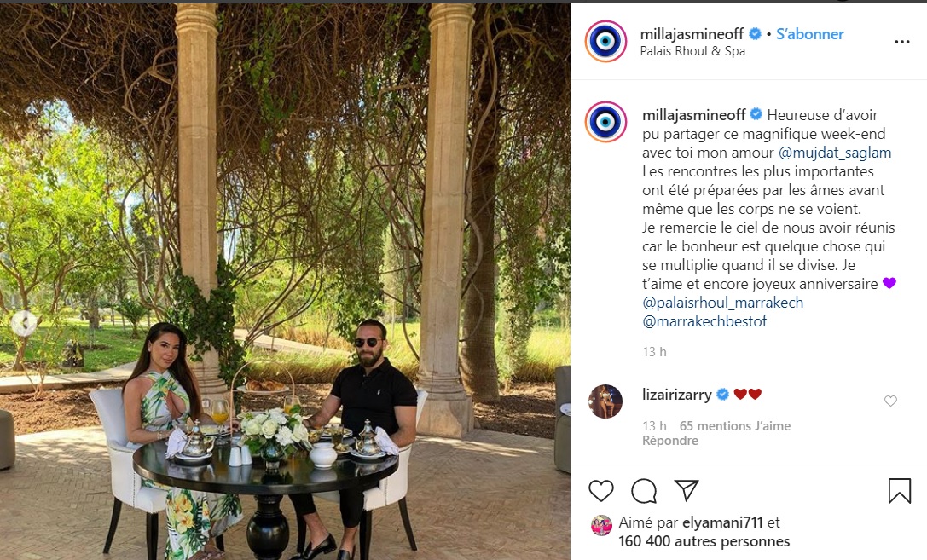This screenshot has width=927, height=560.
Task: Share the post via paper plane icon
Action: pyautogui.click(x=687, y=490)
